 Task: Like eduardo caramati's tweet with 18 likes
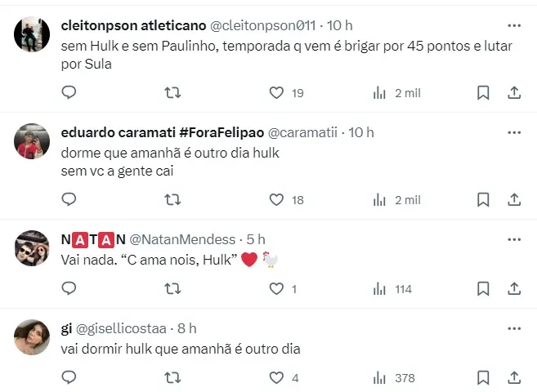(x=277, y=199)
